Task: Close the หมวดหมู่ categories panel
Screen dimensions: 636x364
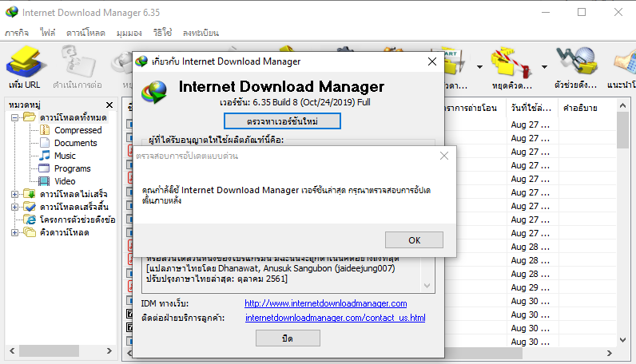Action: tap(109, 105)
